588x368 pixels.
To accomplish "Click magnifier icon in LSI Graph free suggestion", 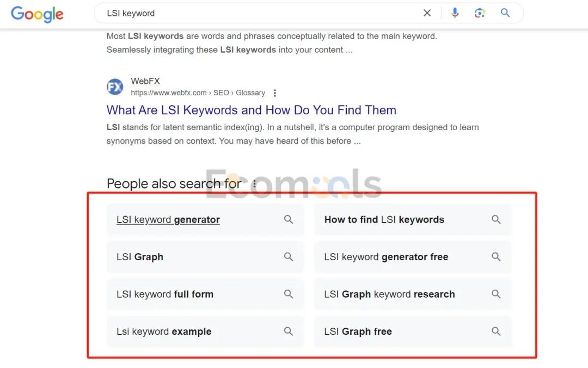I will click(x=496, y=331).
